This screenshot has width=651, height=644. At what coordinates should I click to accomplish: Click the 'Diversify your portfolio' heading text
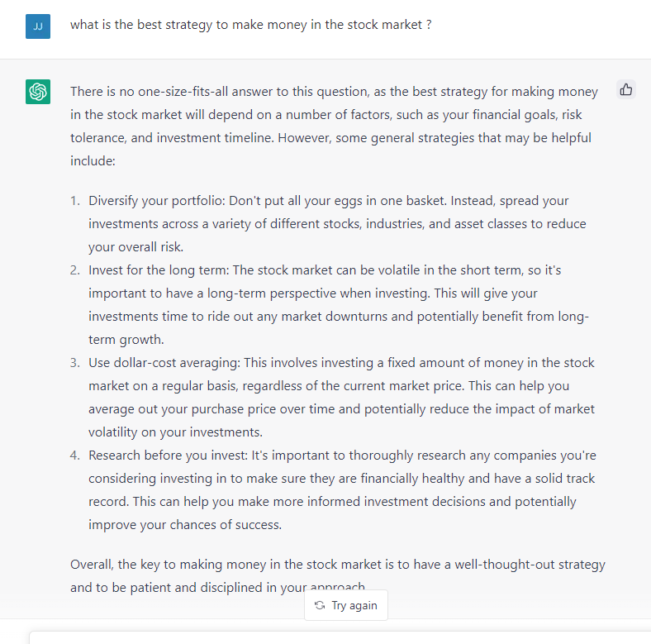[156, 201]
